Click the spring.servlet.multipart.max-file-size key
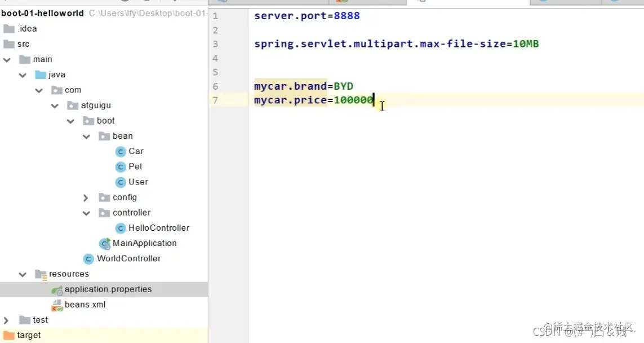This screenshot has width=644, height=343. tap(380, 44)
